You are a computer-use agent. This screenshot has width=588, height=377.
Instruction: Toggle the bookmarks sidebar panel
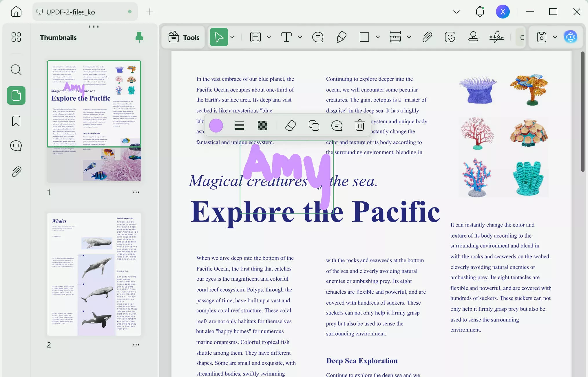click(16, 121)
